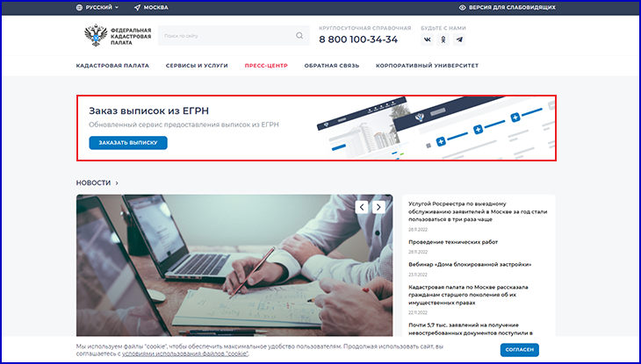This screenshot has width=641, height=364.
Task: Expand the Русский language dropdown
Action: click(99, 7)
